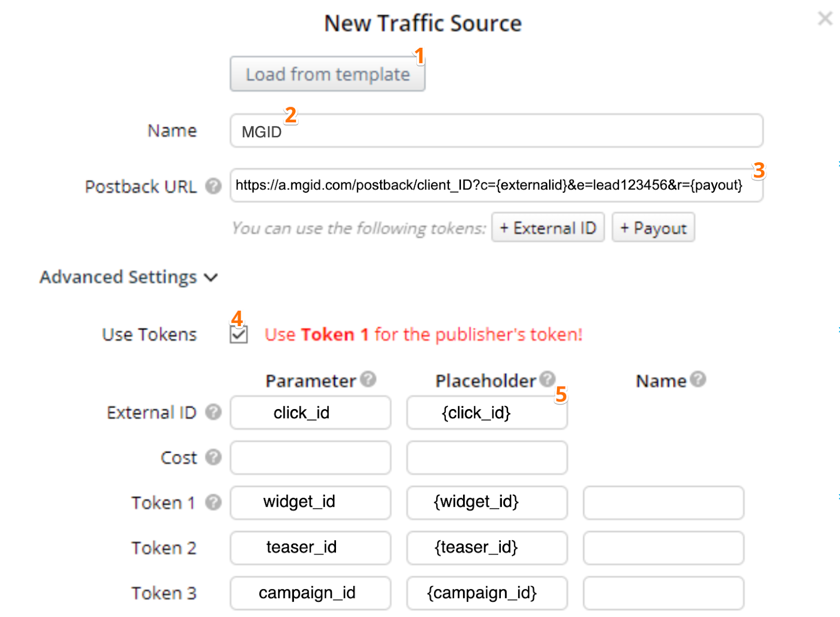Click the Token 2 placeholder field
Screen dimensions: 840x617
487,548
